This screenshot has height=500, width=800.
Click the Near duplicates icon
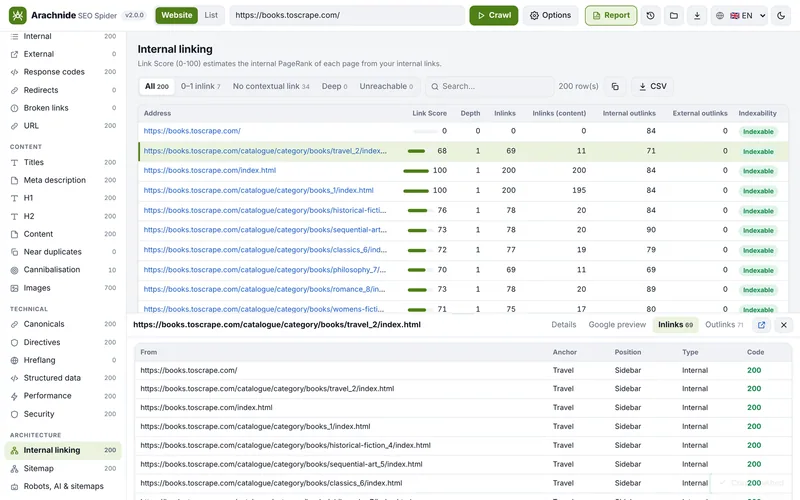(14, 252)
